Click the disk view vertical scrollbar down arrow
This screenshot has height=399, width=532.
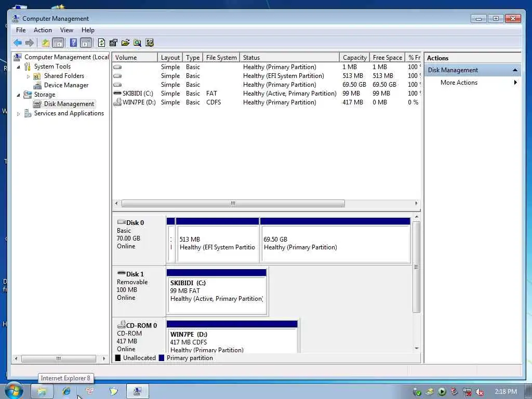417,349
